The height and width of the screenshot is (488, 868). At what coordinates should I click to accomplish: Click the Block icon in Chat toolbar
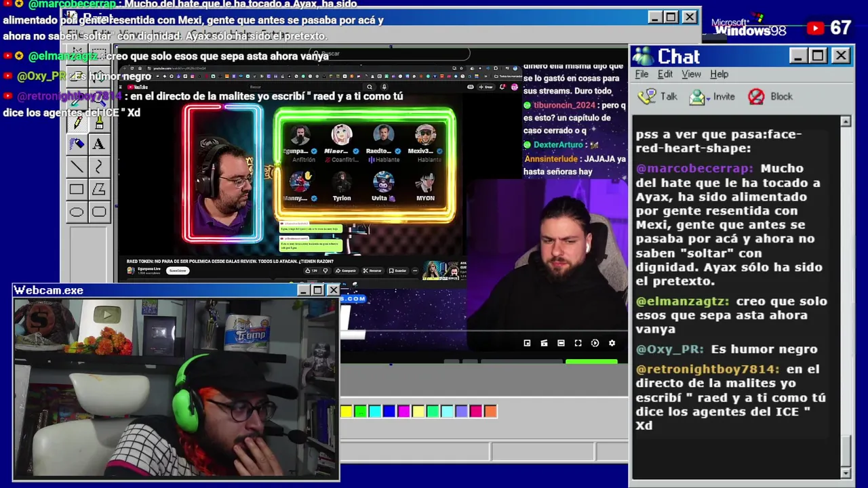[x=756, y=97]
